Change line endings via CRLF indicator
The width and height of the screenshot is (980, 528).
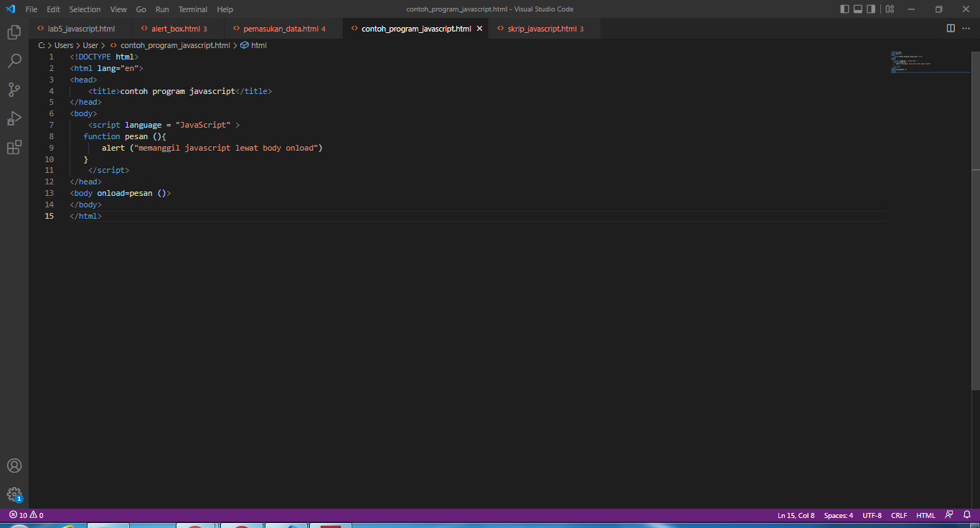pos(899,514)
